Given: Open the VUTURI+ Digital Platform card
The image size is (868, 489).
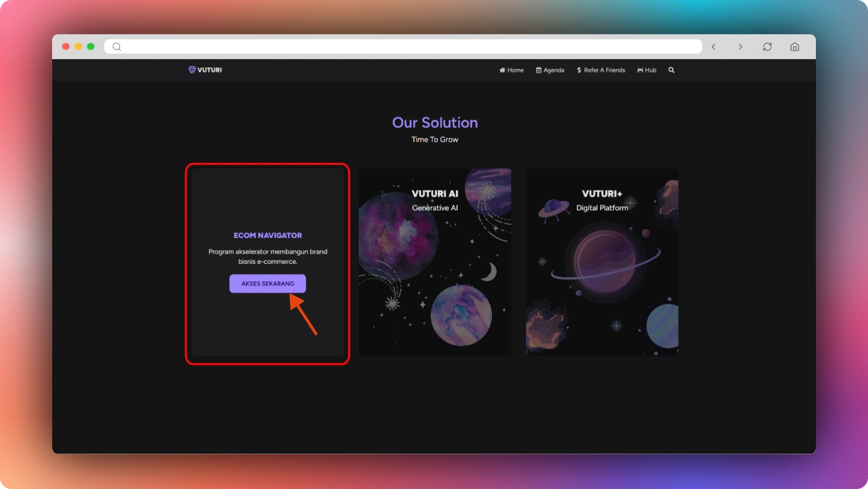Looking at the screenshot, I should click(602, 262).
